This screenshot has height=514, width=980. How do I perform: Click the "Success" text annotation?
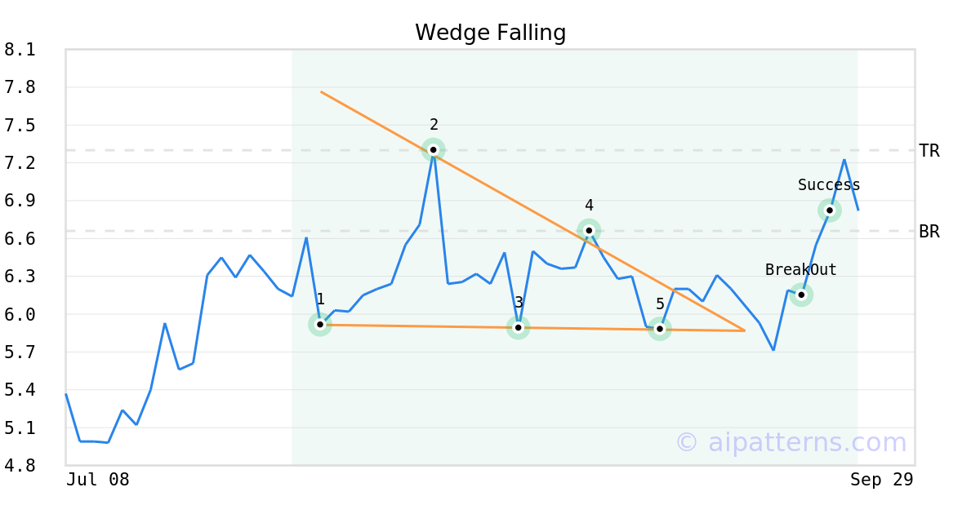pos(829,185)
